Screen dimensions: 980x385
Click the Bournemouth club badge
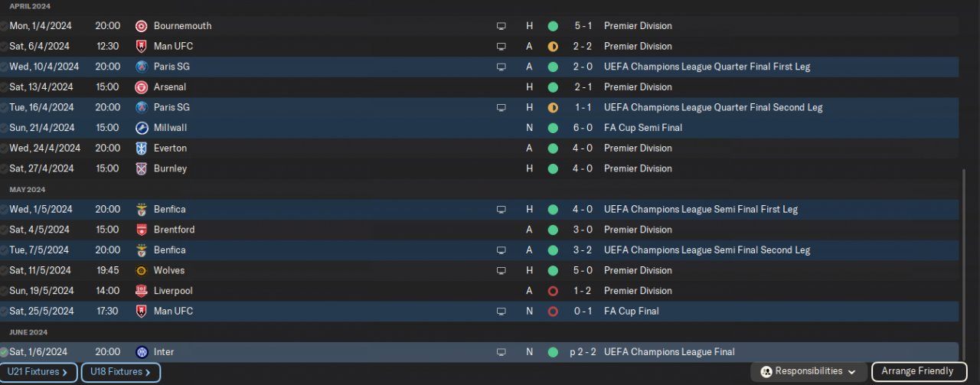(141, 26)
